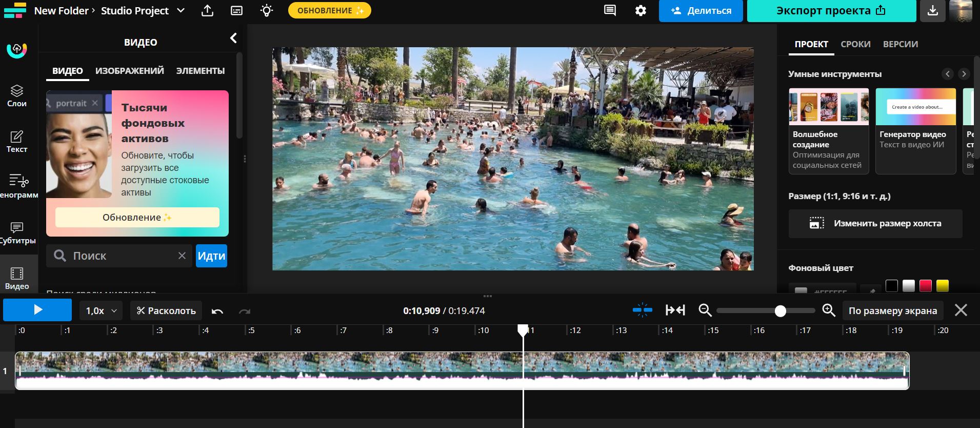Zoom out timeline with minus magnifier

tap(705, 310)
